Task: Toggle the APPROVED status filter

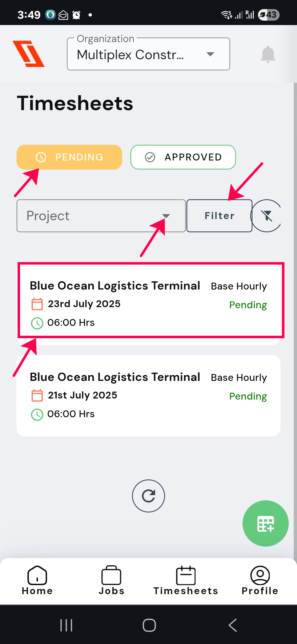Action: point(183,157)
